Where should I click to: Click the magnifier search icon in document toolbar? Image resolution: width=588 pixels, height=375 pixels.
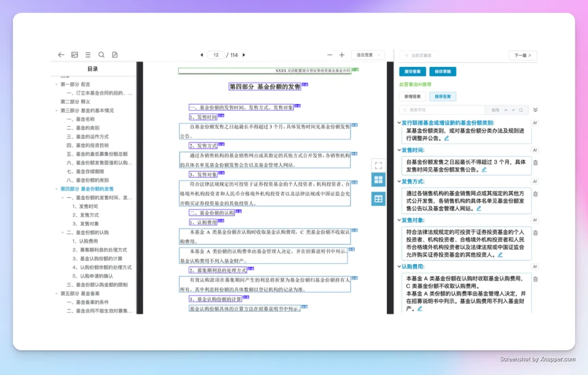click(x=101, y=55)
